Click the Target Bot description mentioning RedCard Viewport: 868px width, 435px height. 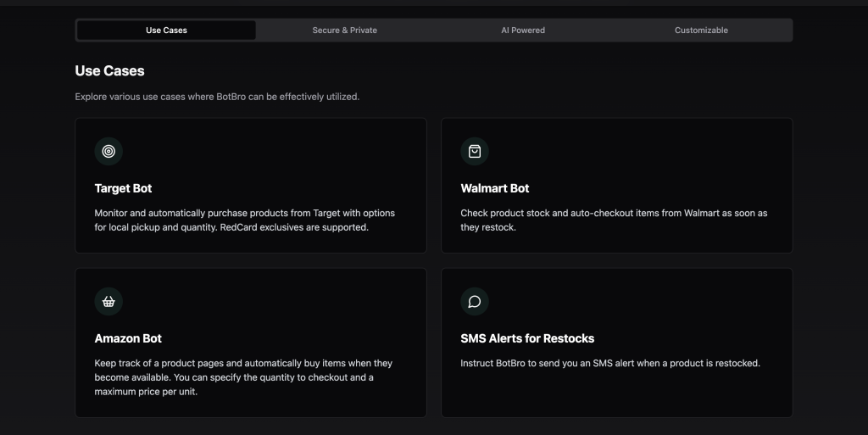245,220
